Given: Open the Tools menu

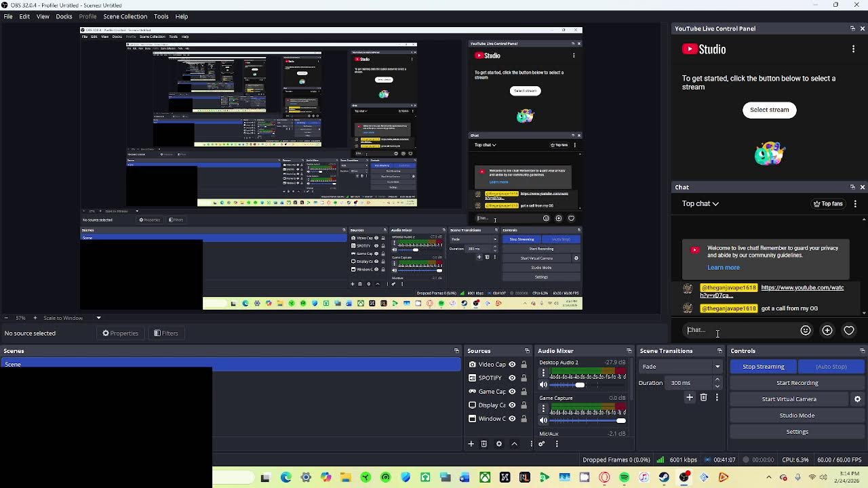Looking at the screenshot, I should tap(161, 16).
